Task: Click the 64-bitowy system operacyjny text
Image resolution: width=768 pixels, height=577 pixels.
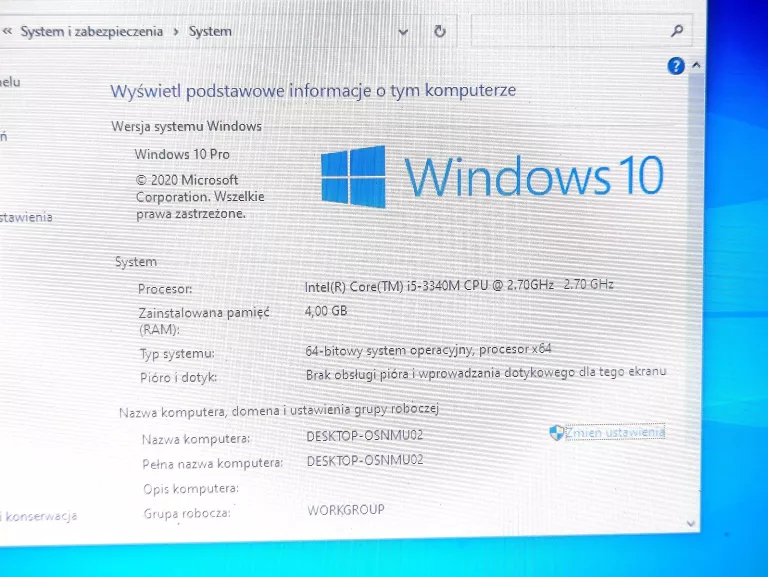Action: coord(429,350)
